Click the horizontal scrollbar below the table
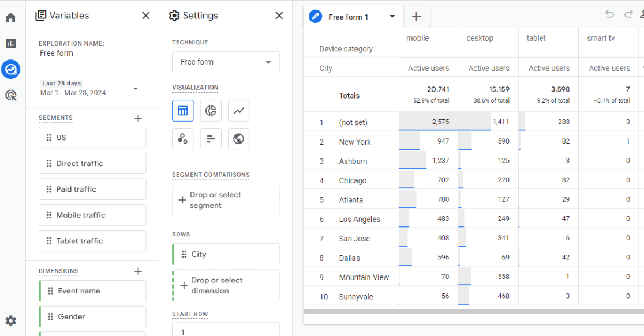 [x=473, y=312]
